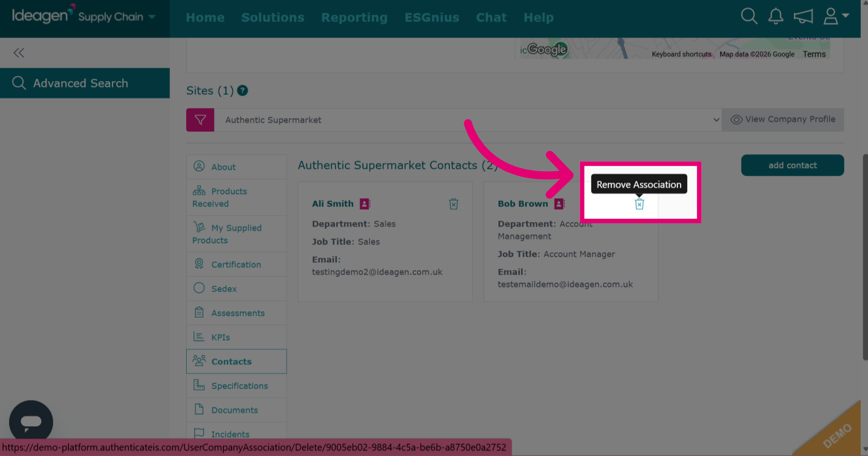Open Advanced Search
The height and width of the screenshot is (456, 868).
[x=85, y=83]
